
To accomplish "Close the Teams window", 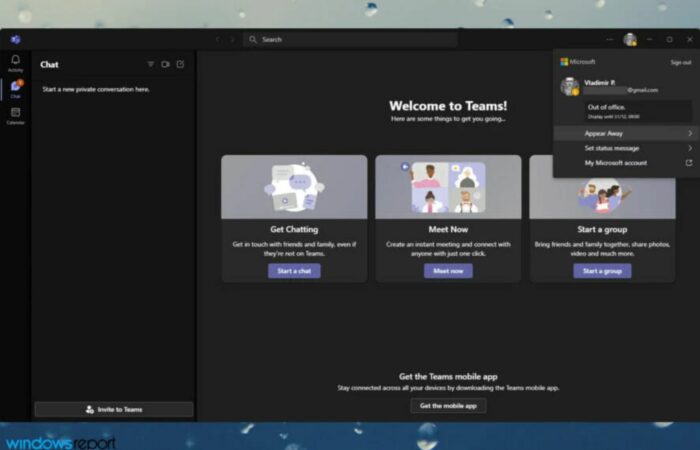I will 690,39.
